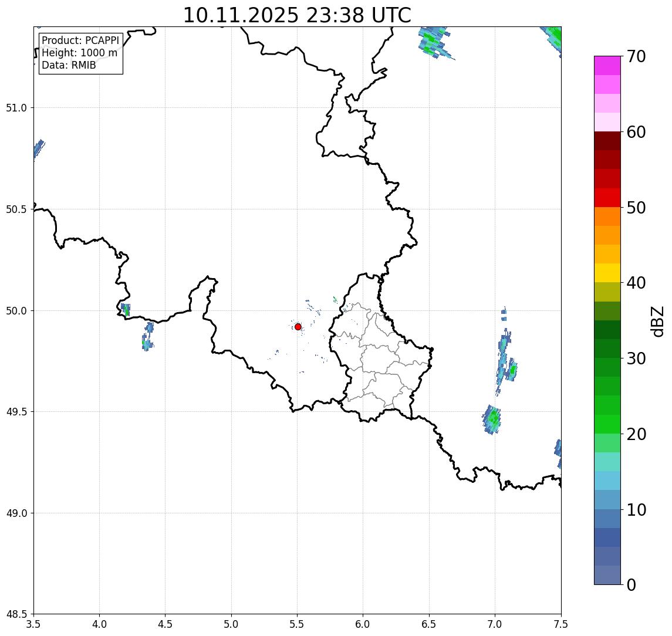Click the colorbar label "50"

(636, 208)
